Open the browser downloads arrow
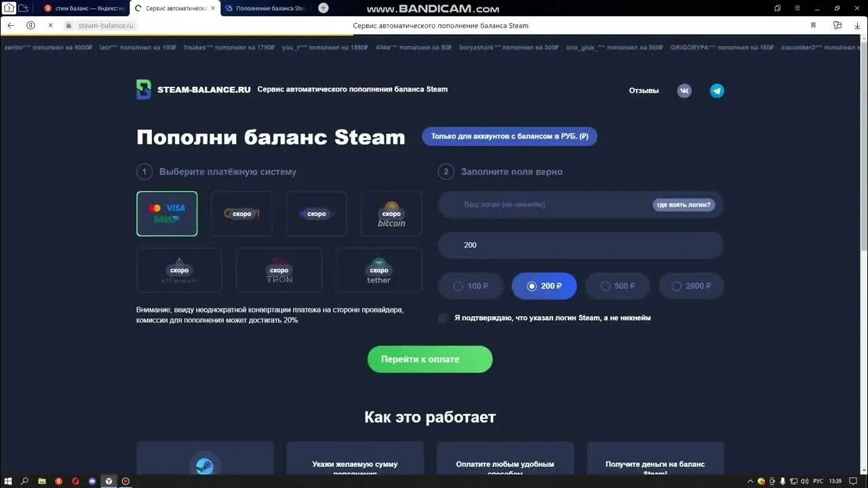The image size is (868, 488). (857, 25)
